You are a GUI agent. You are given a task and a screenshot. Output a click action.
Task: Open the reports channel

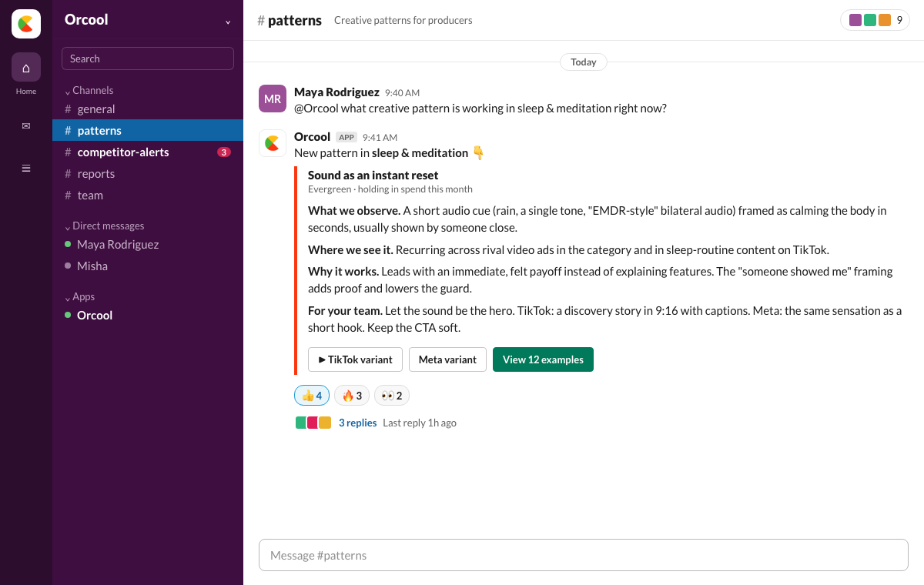point(148,174)
